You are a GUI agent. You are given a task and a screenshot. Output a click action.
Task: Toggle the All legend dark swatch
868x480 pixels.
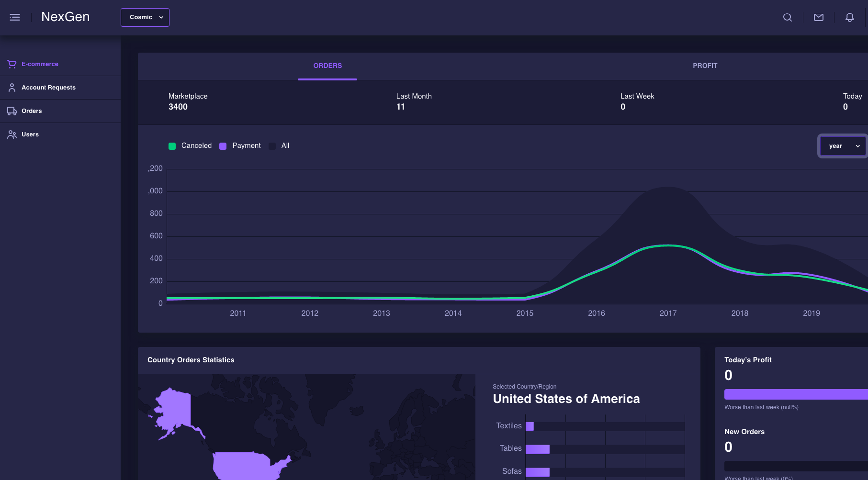pyautogui.click(x=272, y=146)
